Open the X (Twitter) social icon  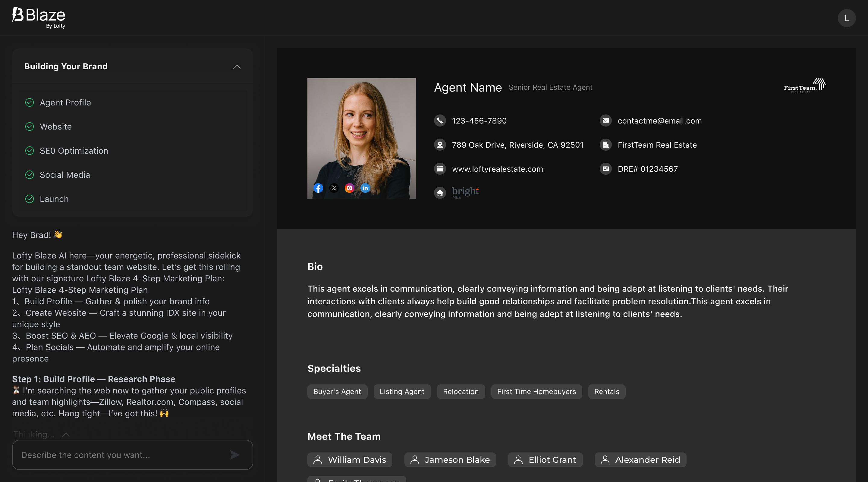[x=334, y=188]
